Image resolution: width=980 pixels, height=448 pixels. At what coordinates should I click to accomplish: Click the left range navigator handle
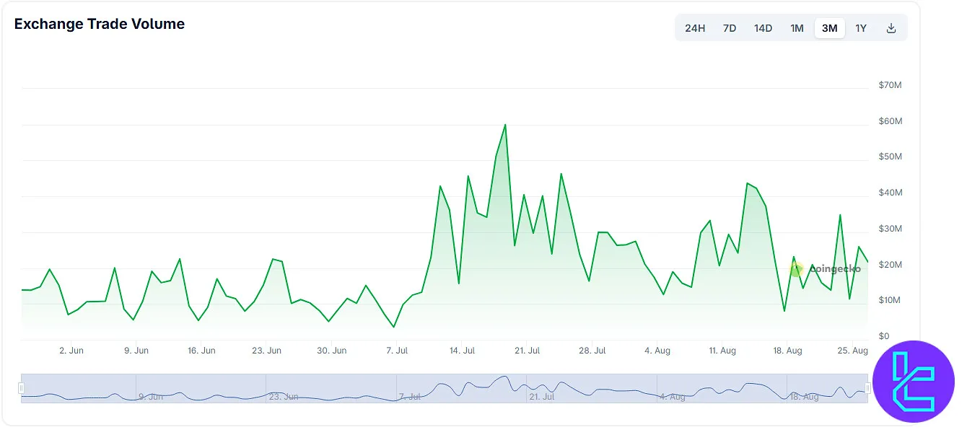coord(21,388)
